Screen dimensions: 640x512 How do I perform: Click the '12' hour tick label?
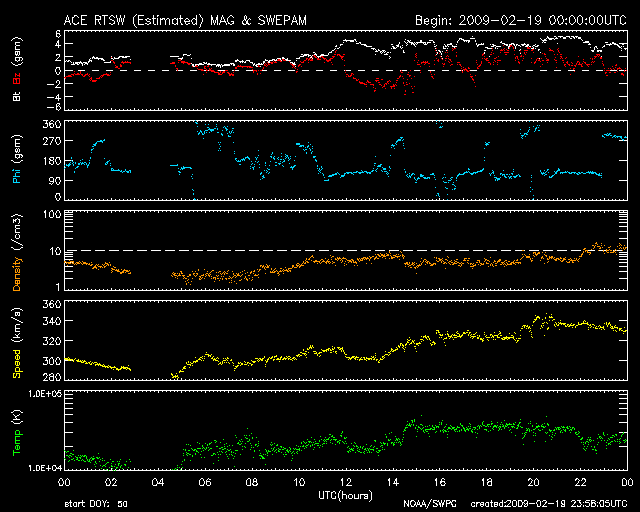346,483
